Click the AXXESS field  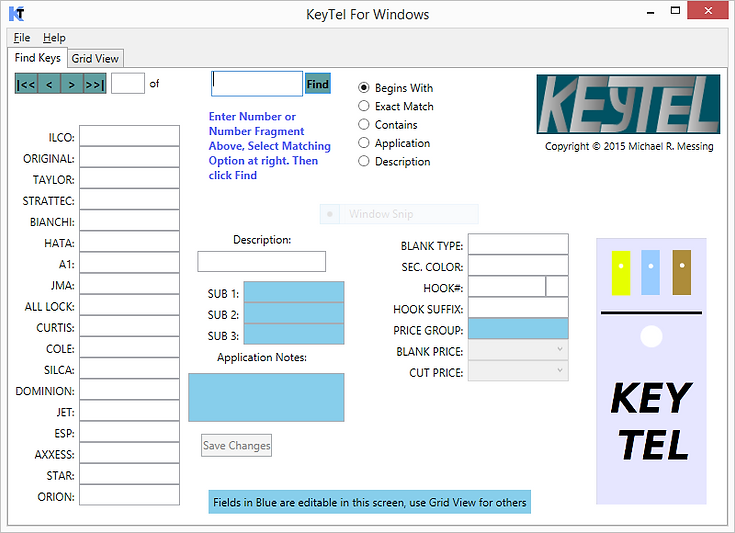coord(129,453)
